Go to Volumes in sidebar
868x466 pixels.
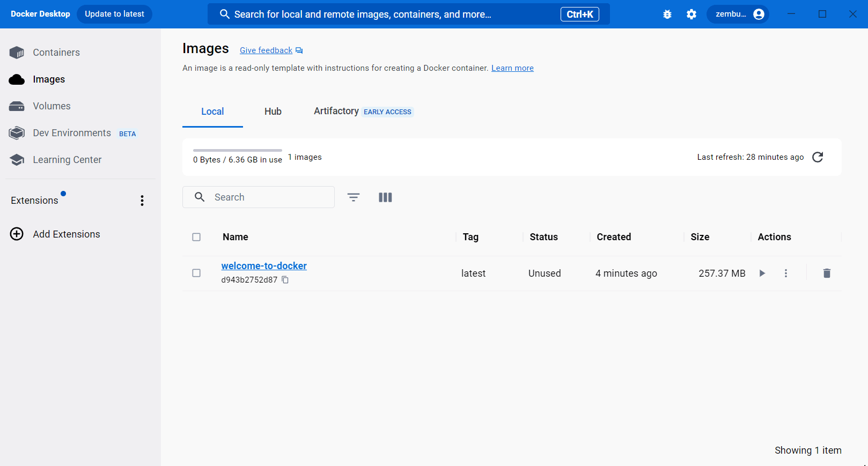tap(52, 106)
